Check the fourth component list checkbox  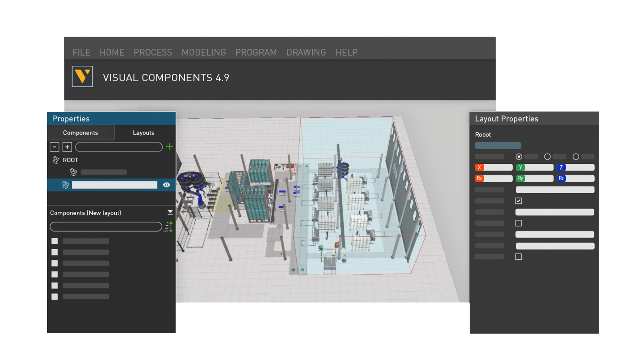(x=54, y=274)
